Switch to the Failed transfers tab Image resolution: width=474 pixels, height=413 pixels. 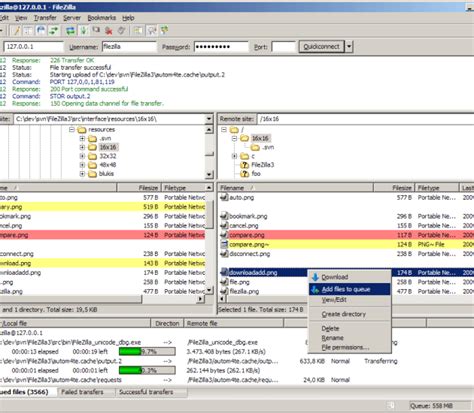82,392
